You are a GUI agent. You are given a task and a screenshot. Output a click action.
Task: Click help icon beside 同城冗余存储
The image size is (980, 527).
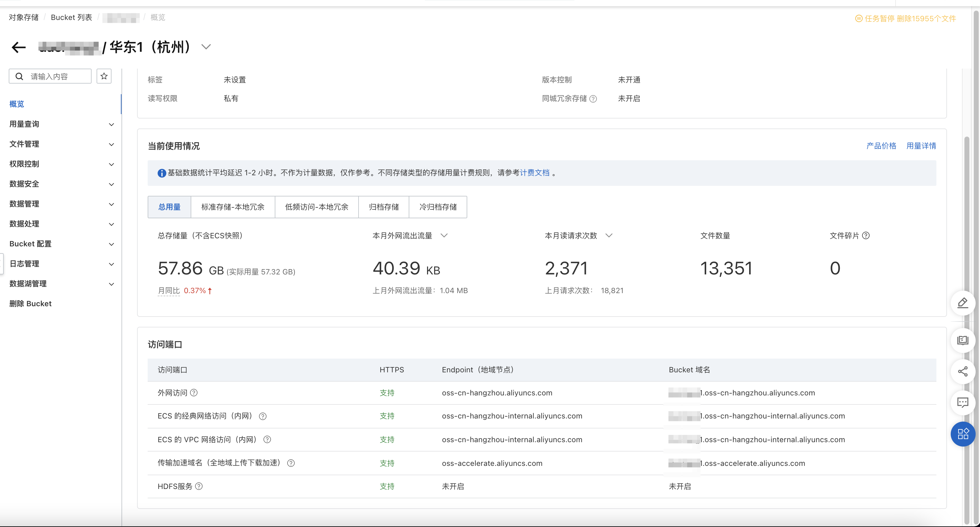593,99
